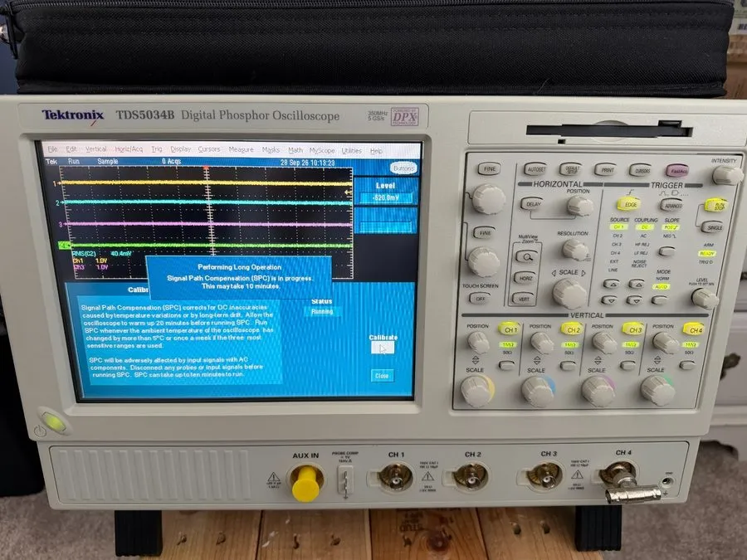Screen dimensions: 747x560
Task: Select the green channel 4 waveform marker
Action: click(64, 246)
